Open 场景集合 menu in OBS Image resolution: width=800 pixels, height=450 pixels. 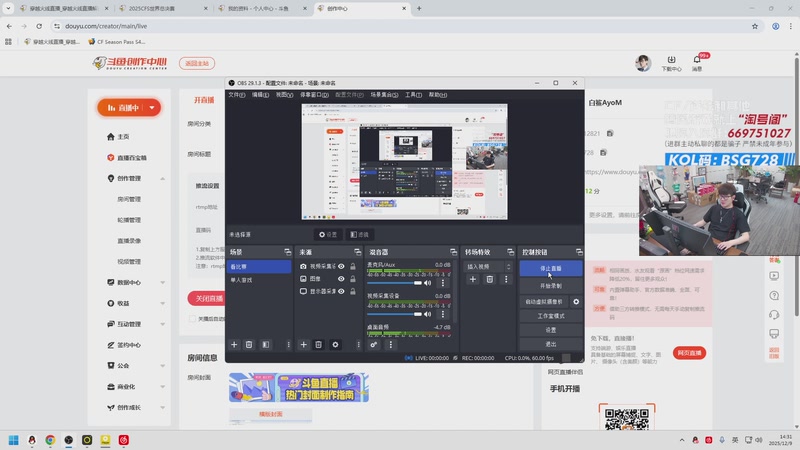384,95
